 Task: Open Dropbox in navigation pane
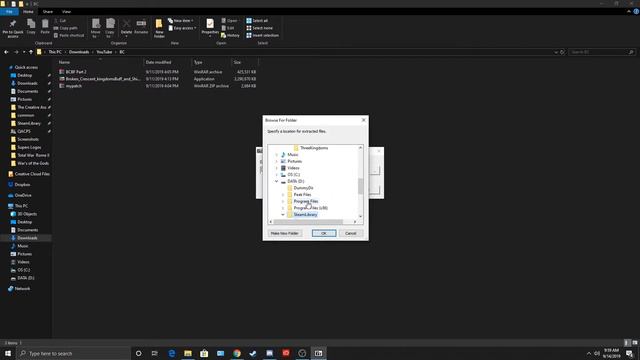tap(22, 184)
